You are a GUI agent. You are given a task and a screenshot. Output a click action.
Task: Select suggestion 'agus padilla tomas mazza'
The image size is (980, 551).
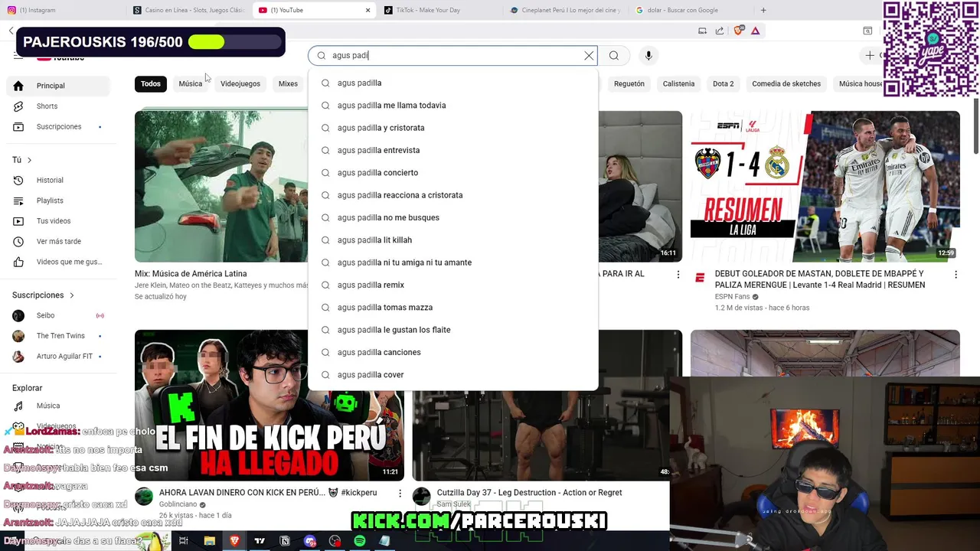click(453, 308)
